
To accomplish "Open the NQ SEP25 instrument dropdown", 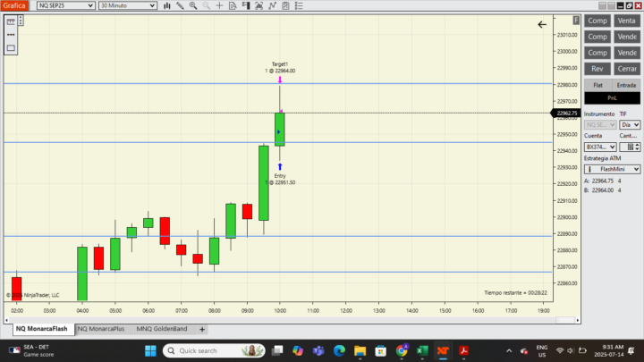I will pos(65,5).
